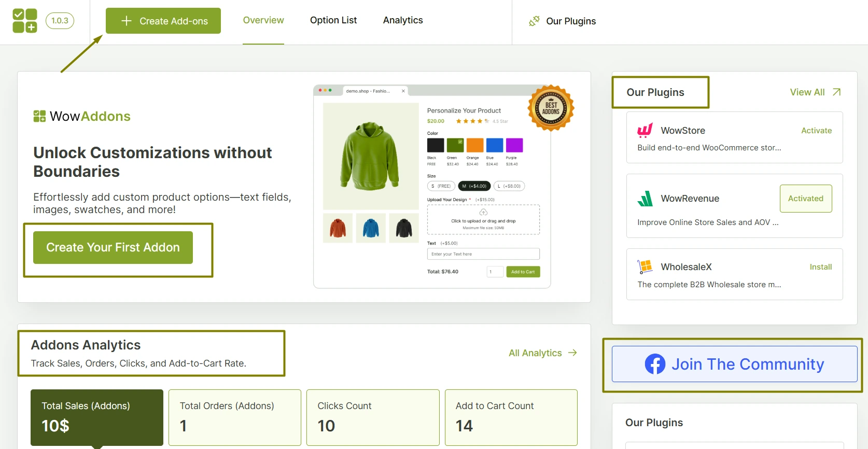Click Join The Community button
868x449 pixels.
(x=735, y=364)
